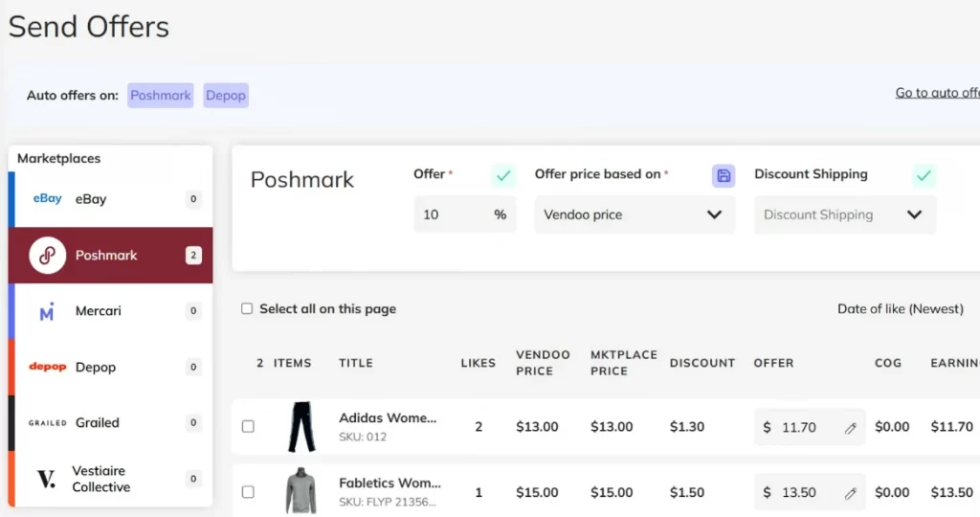Click the $1.50 discount value

687,493
